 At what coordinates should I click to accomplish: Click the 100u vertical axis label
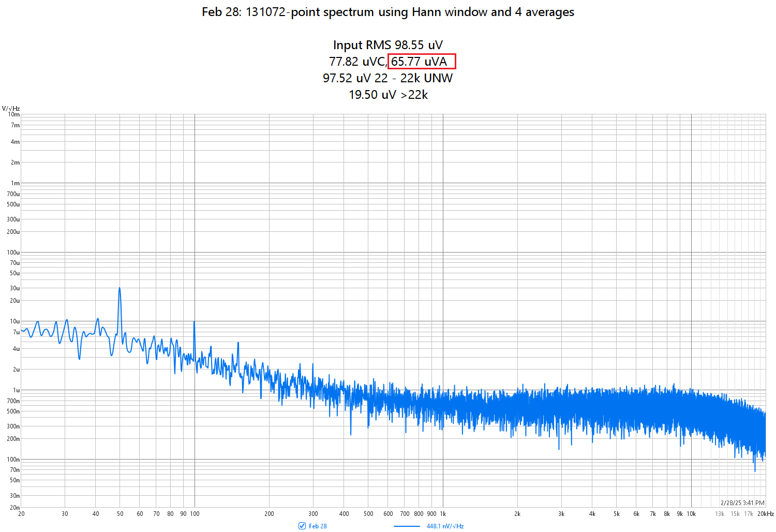[13, 253]
